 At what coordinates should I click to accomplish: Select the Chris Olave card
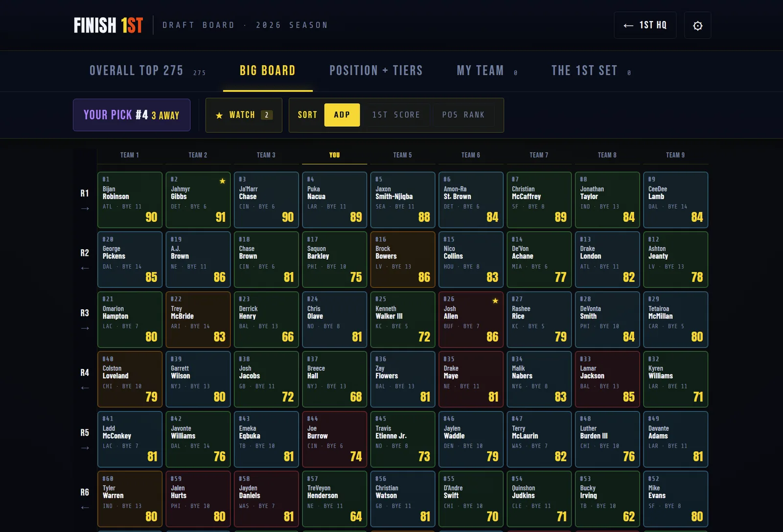334,320
